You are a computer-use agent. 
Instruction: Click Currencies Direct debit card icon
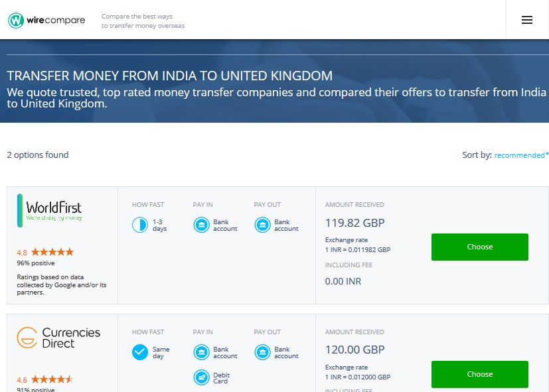tap(201, 377)
